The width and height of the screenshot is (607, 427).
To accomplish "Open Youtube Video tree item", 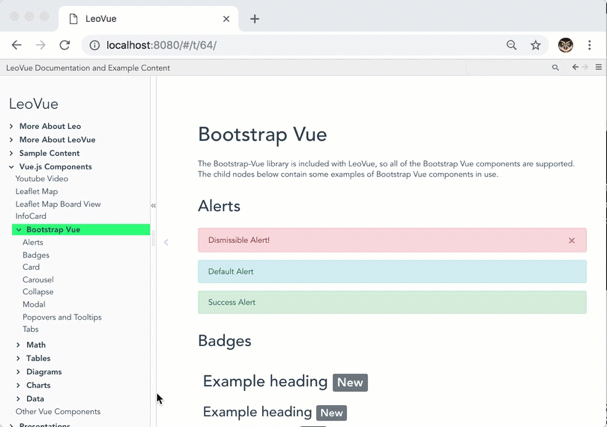I will coord(42,179).
